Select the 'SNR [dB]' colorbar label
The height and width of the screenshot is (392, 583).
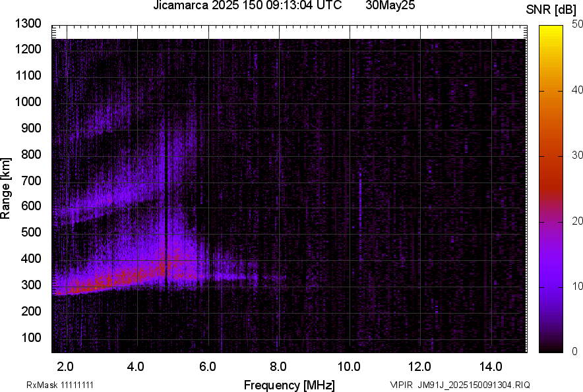pos(552,9)
